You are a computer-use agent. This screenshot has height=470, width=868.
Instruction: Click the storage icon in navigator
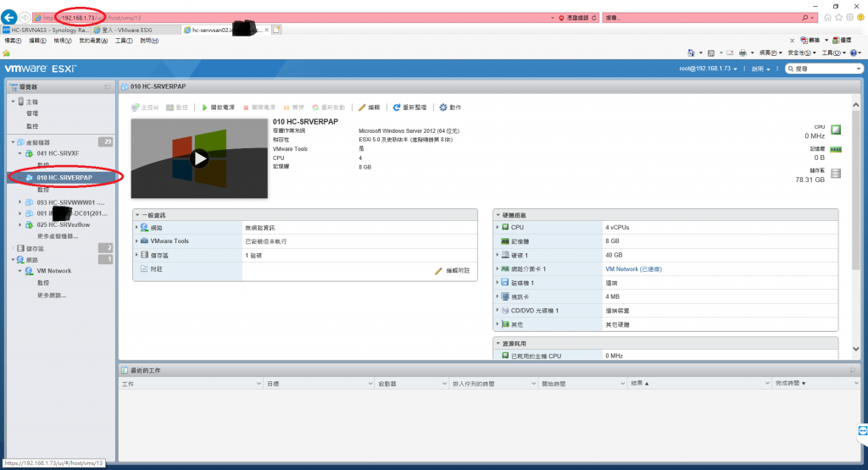click(x=20, y=248)
